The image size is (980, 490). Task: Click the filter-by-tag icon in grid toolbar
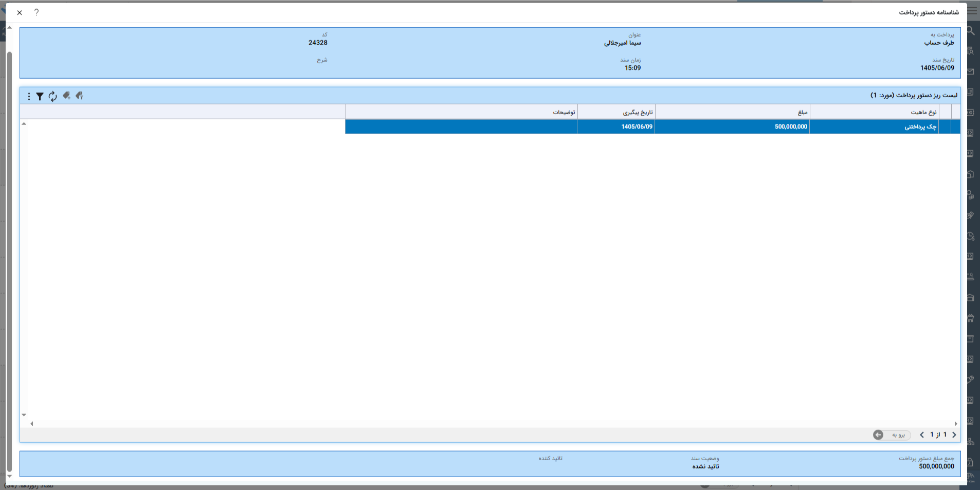(79, 96)
